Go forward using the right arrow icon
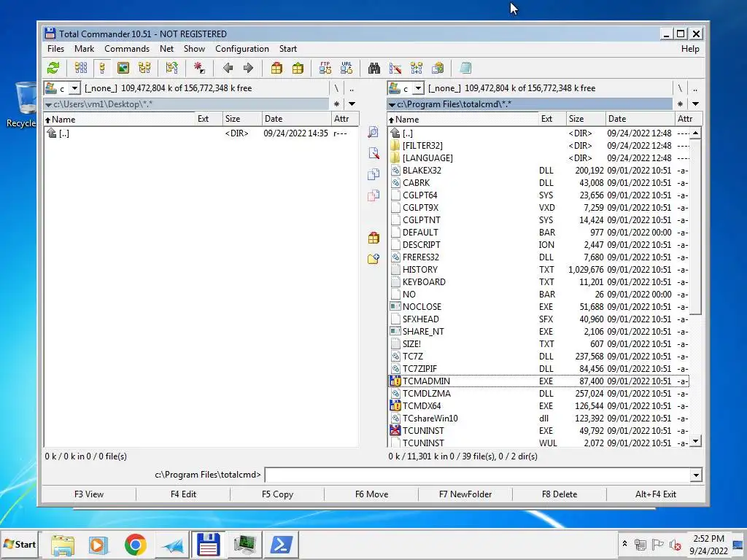 click(x=248, y=68)
